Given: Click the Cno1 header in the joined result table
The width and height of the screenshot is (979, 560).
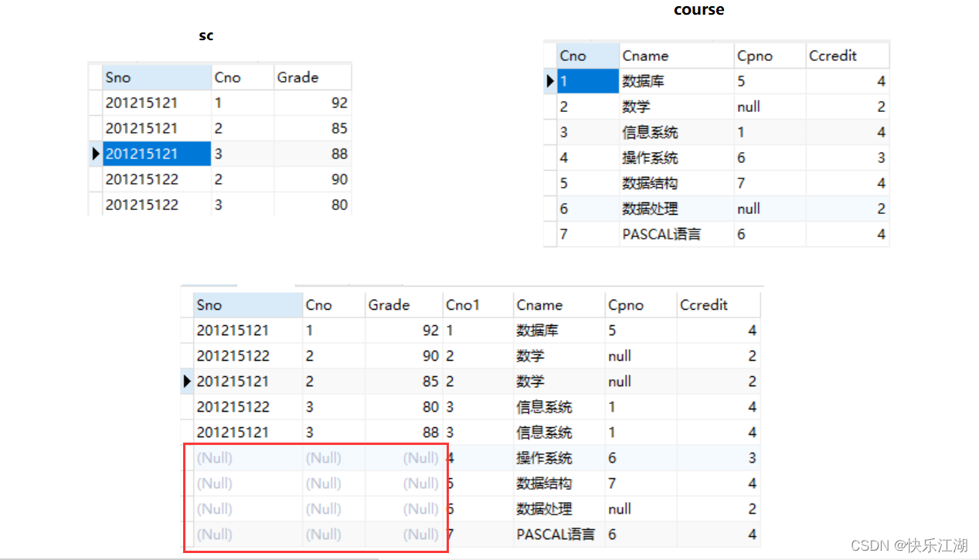Looking at the screenshot, I should (478, 305).
